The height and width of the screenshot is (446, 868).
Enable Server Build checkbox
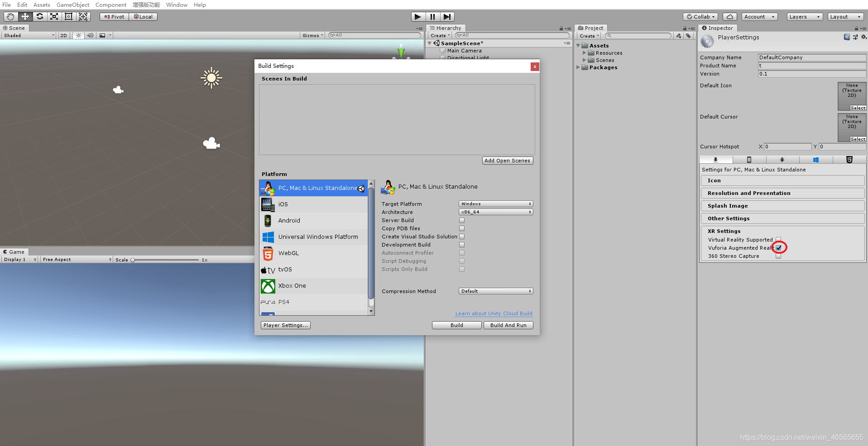point(462,220)
